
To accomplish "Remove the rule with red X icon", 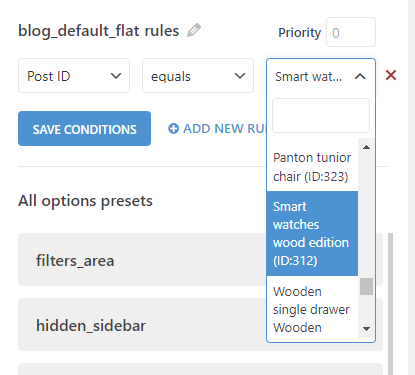I will click(391, 75).
